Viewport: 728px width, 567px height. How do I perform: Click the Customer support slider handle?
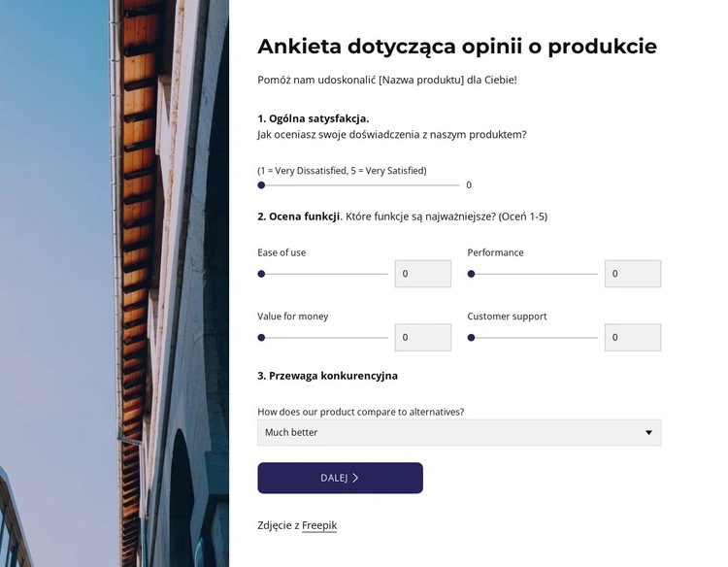point(472,338)
